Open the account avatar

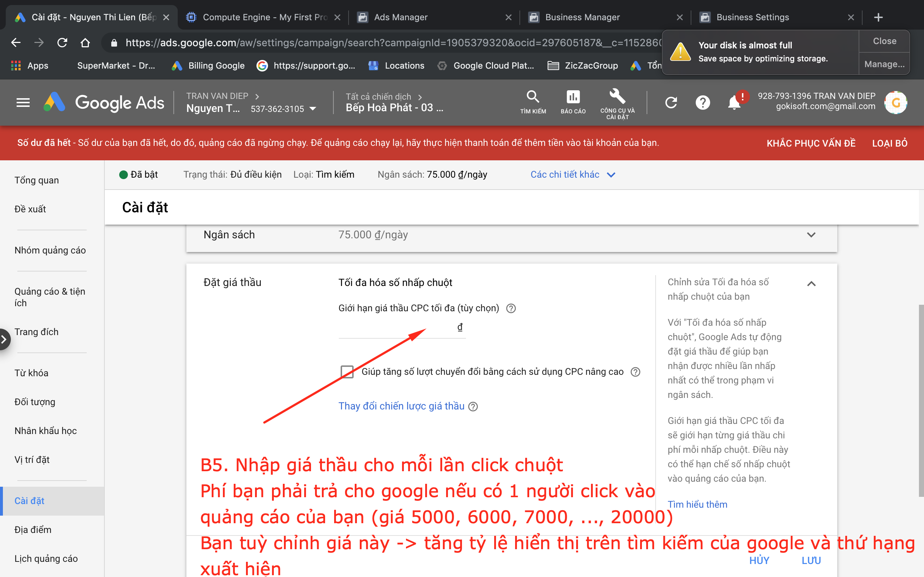(895, 102)
